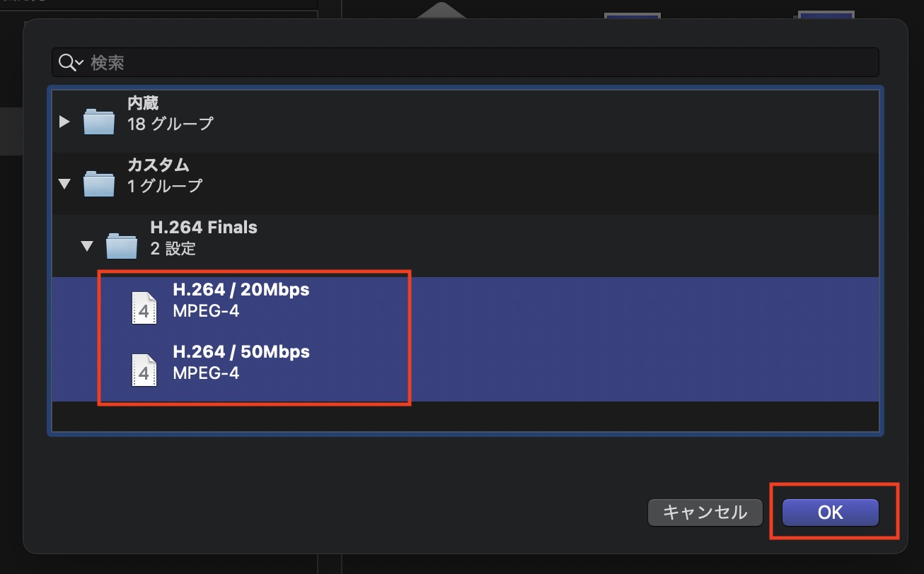Click the H.264 / 20Mbps file icon

click(x=144, y=309)
